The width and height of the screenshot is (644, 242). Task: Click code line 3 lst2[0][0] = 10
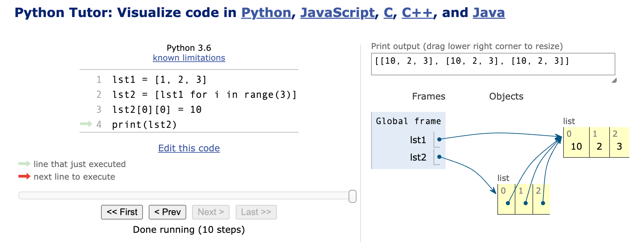[x=157, y=110]
